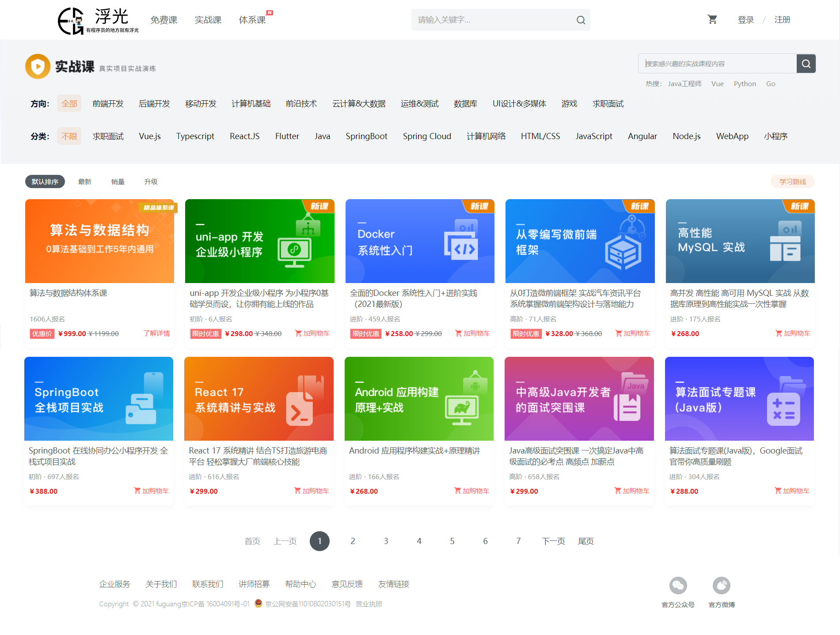
Task: Add uni-app course to cart
Action: coord(312,333)
